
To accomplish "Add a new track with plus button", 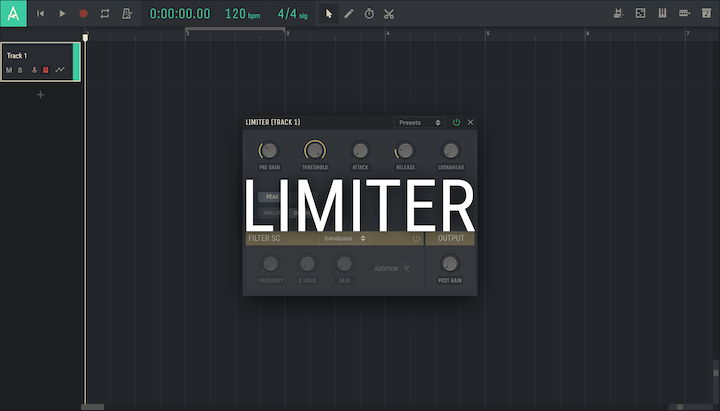I will coord(40,95).
